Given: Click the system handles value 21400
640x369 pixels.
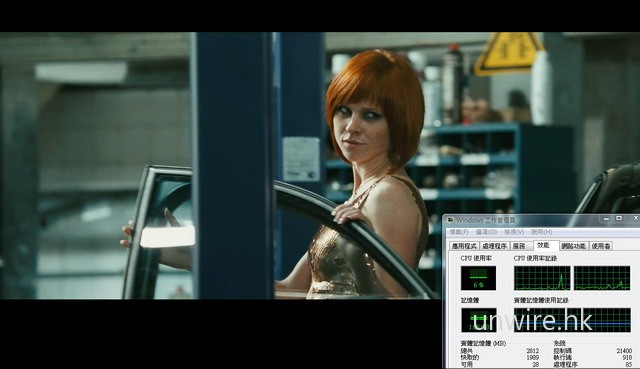Looking at the screenshot, I should [x=624, y=351].
